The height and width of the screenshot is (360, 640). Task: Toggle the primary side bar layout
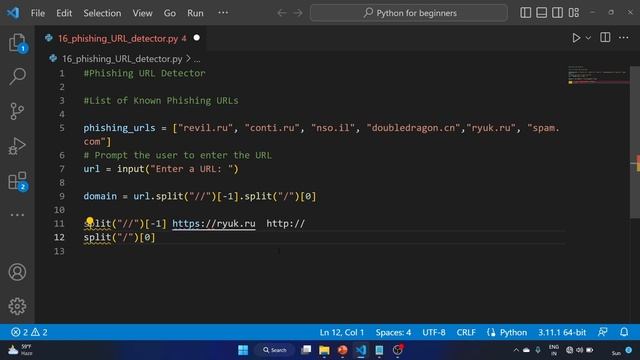coord(526,13)
